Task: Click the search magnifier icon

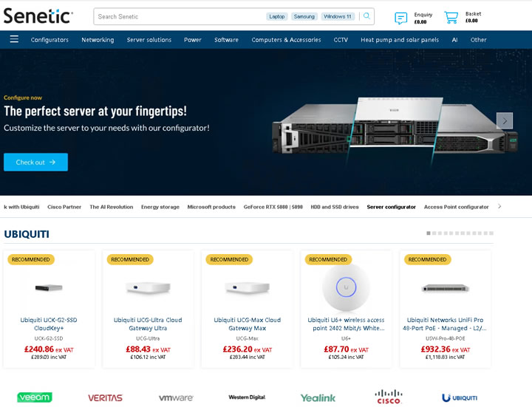Action: point(366,16)
